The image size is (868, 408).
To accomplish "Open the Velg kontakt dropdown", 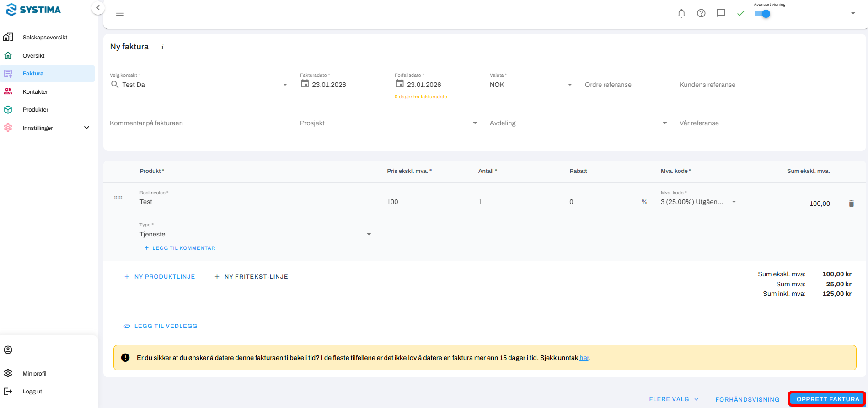I will pos(285,85).
